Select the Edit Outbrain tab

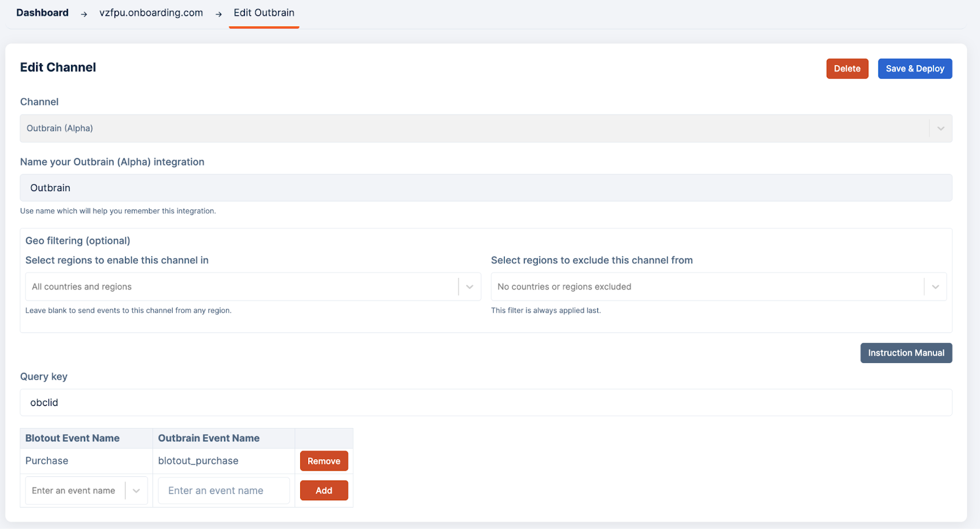[x=264, y=13]
